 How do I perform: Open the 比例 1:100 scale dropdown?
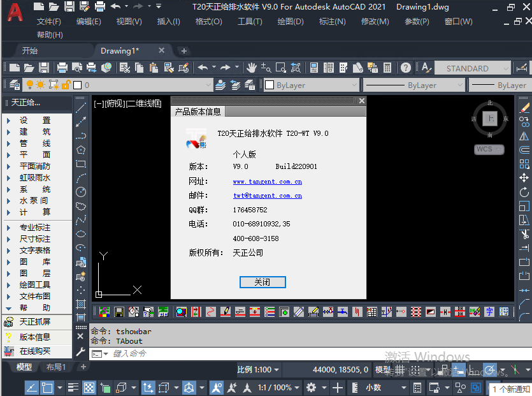click(258, 369)
